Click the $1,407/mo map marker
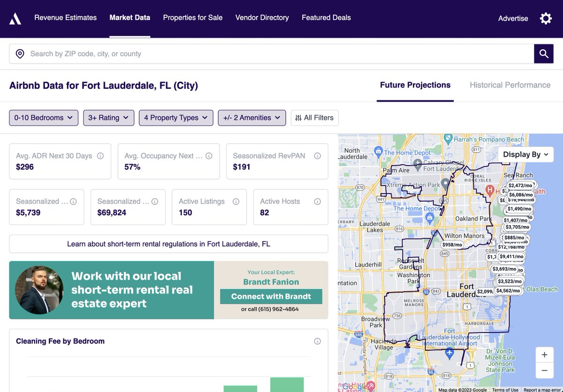Image resolution: width=563 pixels, height=392 pixels. [x=516, y=220]
